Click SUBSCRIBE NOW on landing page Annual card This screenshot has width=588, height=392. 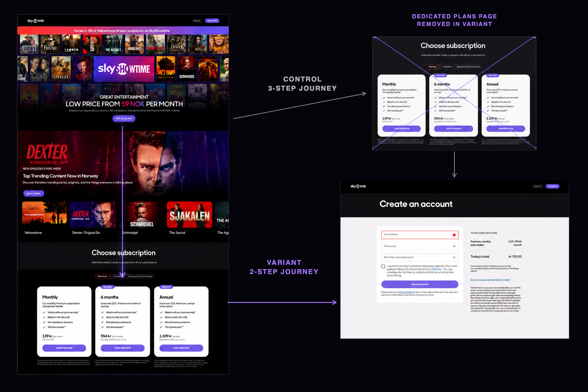[x=181, y=348]
